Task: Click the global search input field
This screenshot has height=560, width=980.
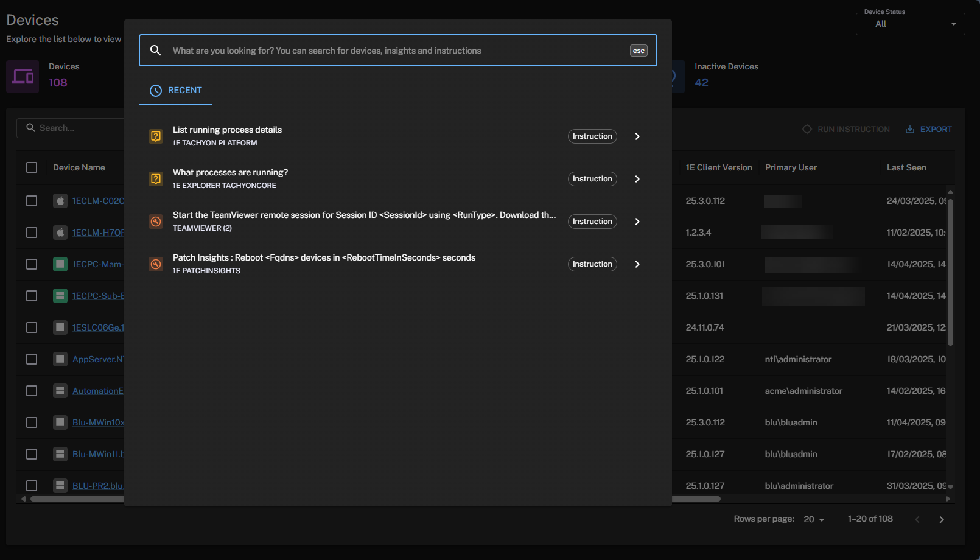Action: (x=396, y=51)
